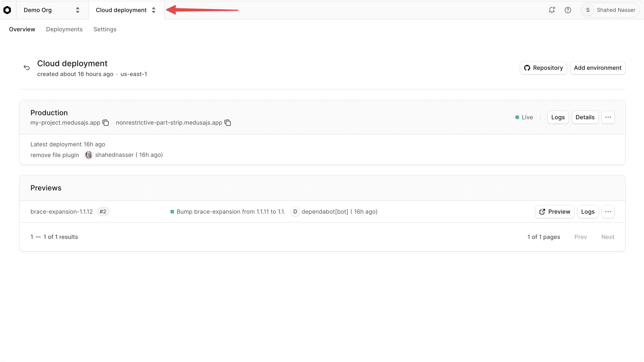Click the Previews section heading
Image resolution: width=644 pixels, height=362 pixels.
click(46, 188)
